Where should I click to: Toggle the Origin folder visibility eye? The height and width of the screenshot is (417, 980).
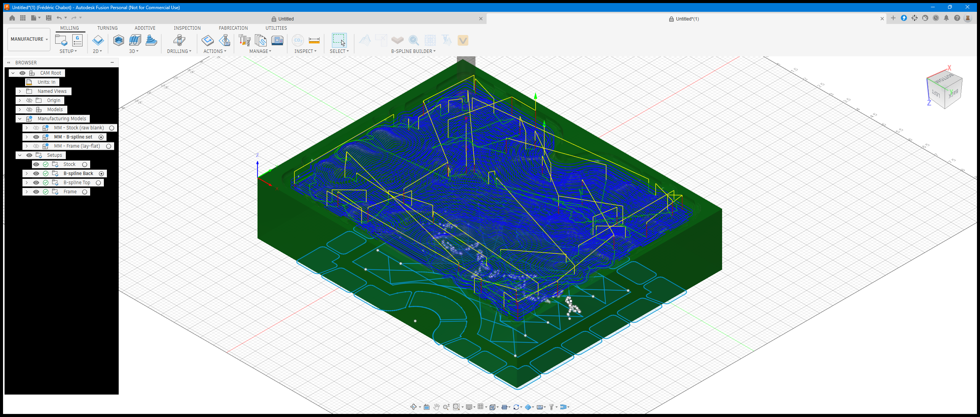[29, 100]
